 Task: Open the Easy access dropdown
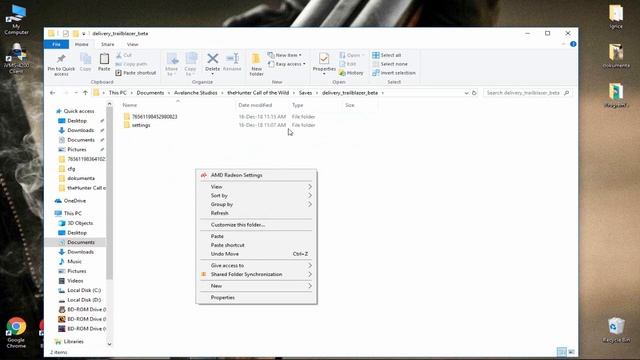coord(287,64)
